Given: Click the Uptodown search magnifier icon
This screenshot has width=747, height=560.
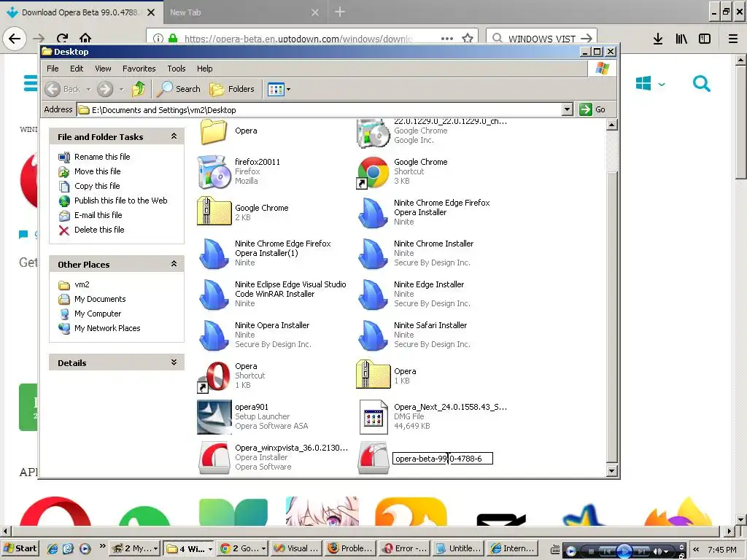Looking at the screenshot, I should coord(701,84).
